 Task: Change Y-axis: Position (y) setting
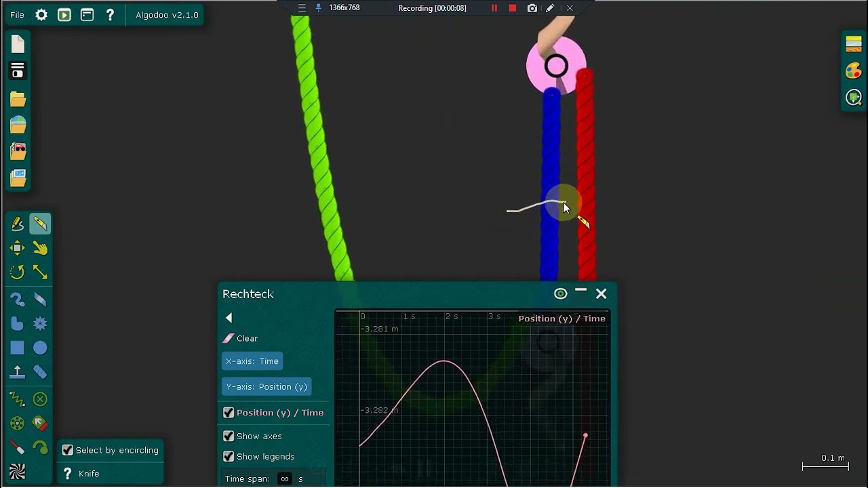coord(267,386)
